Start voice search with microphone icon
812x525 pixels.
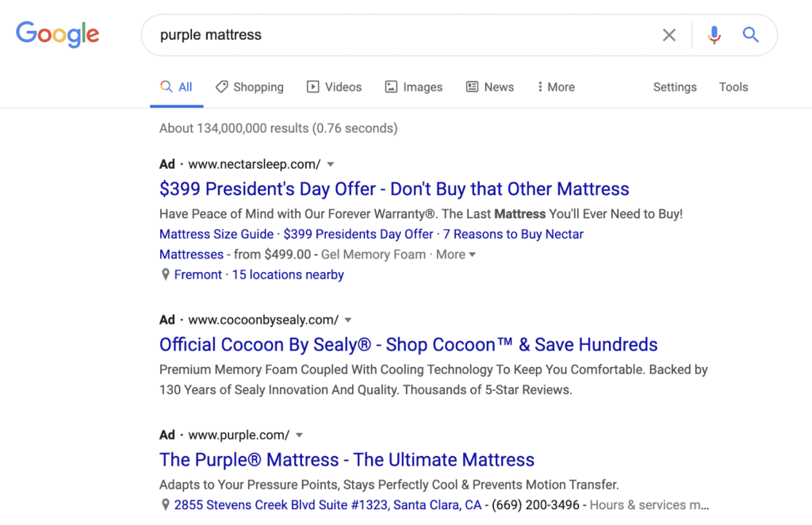tap(714, 35)
